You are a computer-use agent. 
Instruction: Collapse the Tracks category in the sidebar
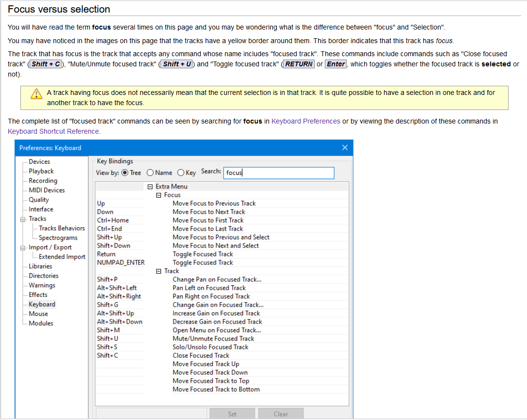22,218
